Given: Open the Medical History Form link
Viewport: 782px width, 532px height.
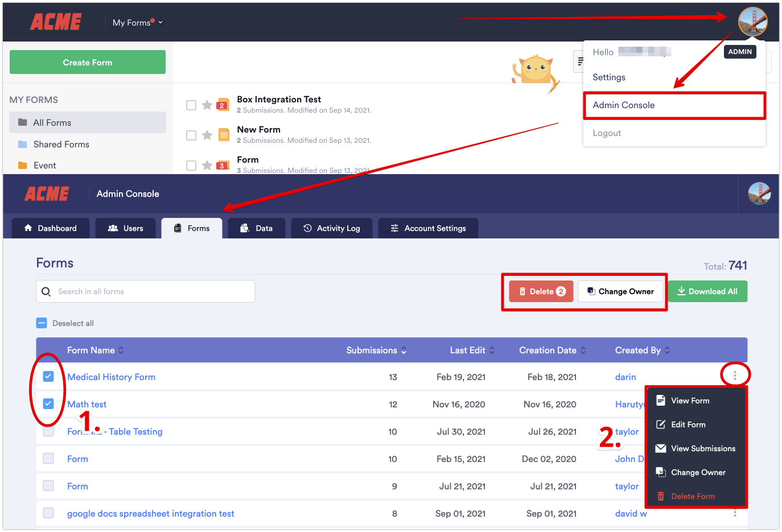Looking at the screenshot, I should tap(111, 377).
